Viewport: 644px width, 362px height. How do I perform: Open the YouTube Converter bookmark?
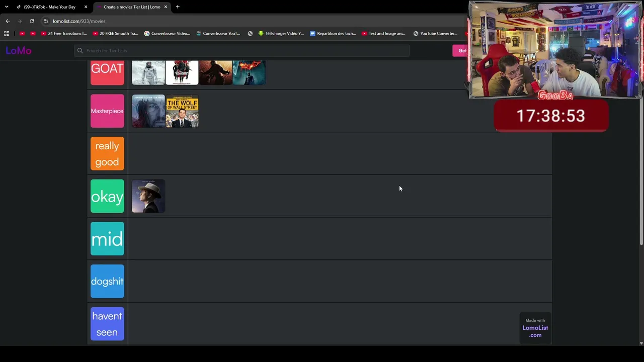coord(435,34)
